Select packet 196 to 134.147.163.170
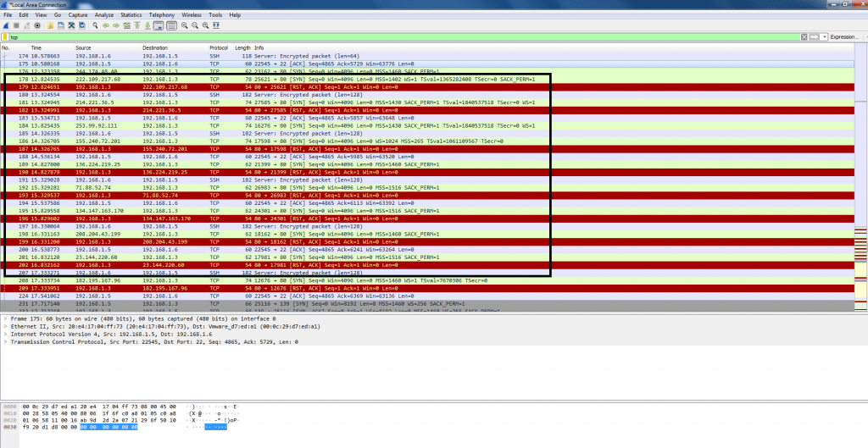The image size is (868, 448). pos(427,218)
